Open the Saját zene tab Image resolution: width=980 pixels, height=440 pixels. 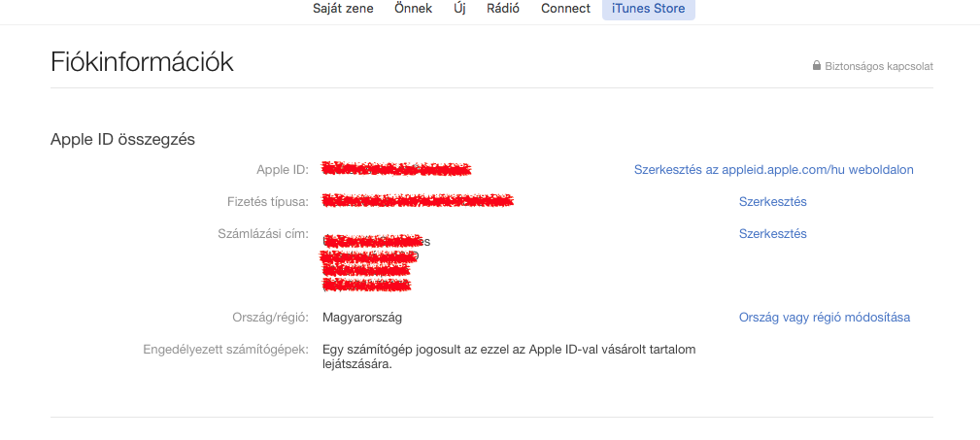[343, 9]
